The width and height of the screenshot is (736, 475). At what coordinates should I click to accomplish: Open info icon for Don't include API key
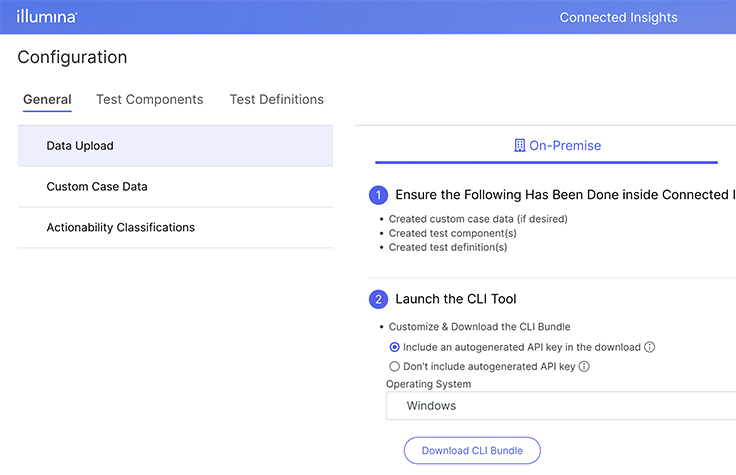click(x=584, y=367)
